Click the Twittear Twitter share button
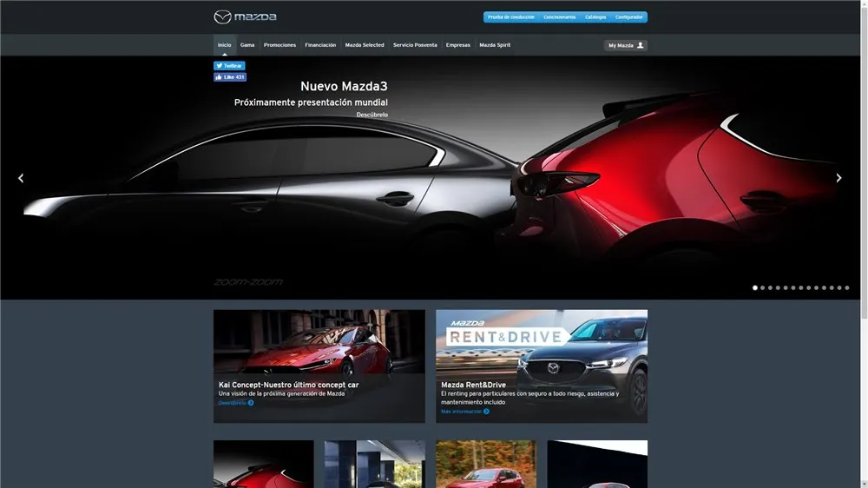The image size is (868, 488). [x=229, y=65]
